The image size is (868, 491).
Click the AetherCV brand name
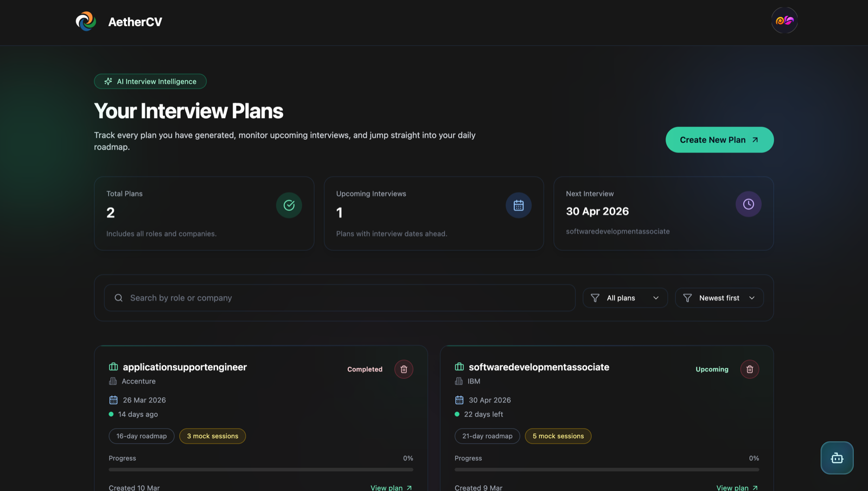[x=135, y=22]
